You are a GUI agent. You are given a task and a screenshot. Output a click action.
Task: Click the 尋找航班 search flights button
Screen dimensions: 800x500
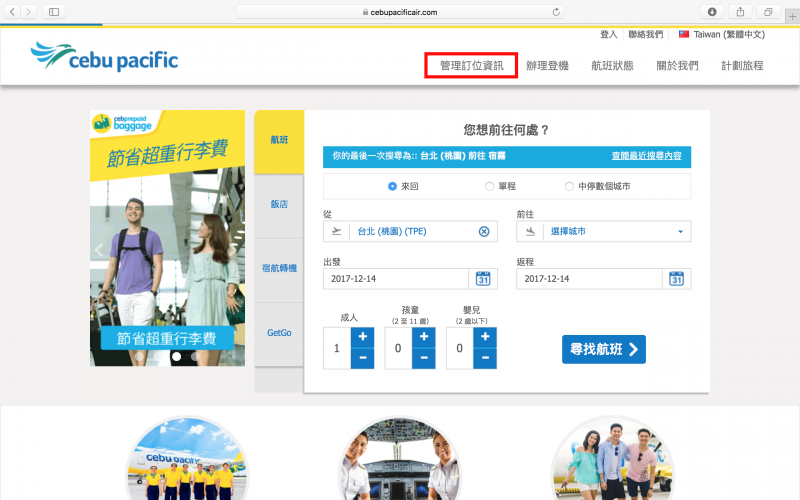click(x=604, y=349)
